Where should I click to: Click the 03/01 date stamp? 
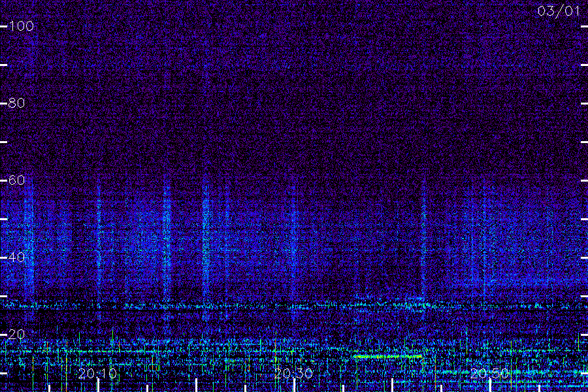(559, 11)
